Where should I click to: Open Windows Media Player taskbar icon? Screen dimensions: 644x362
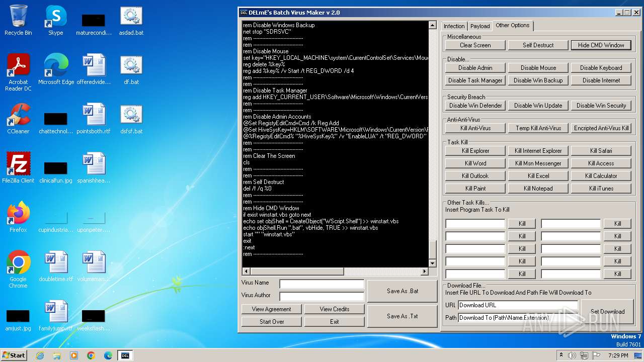[74, 355]
